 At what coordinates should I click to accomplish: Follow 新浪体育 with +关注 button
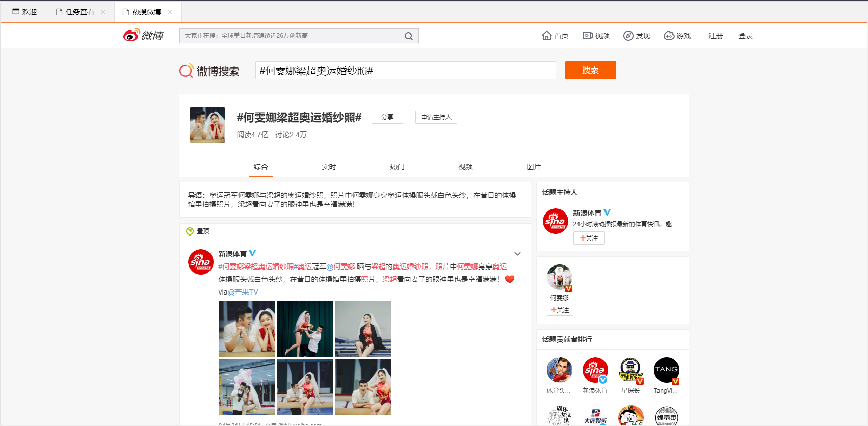pos(589,238)
